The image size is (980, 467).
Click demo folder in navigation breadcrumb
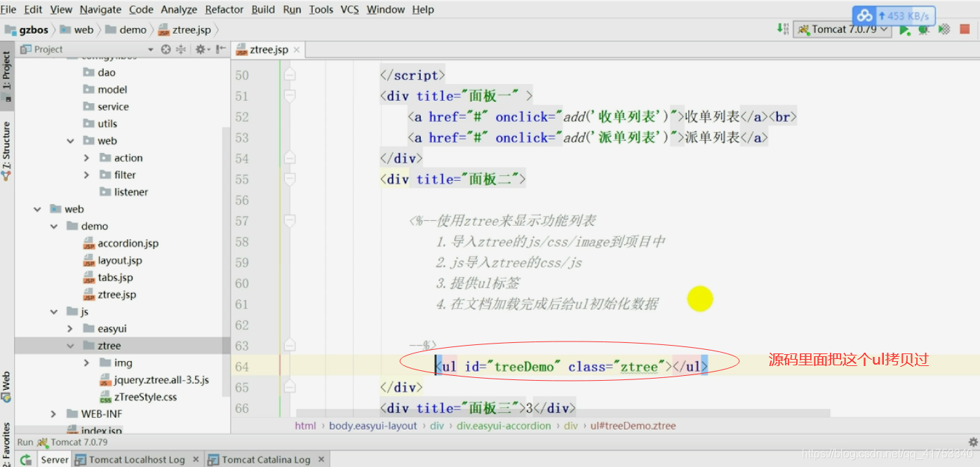click(x=126, y=29)
